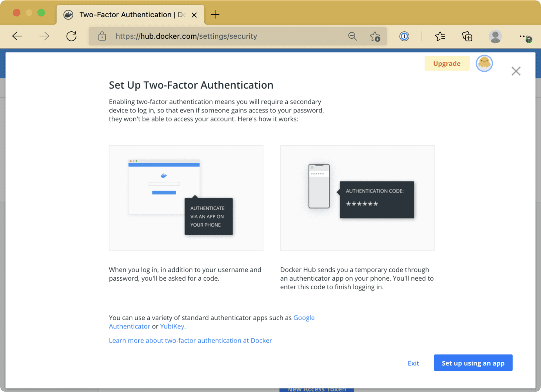Go forward with the arrow button
Screen dimensions: 541x392
pyautogui.click(x=44, y=36)
